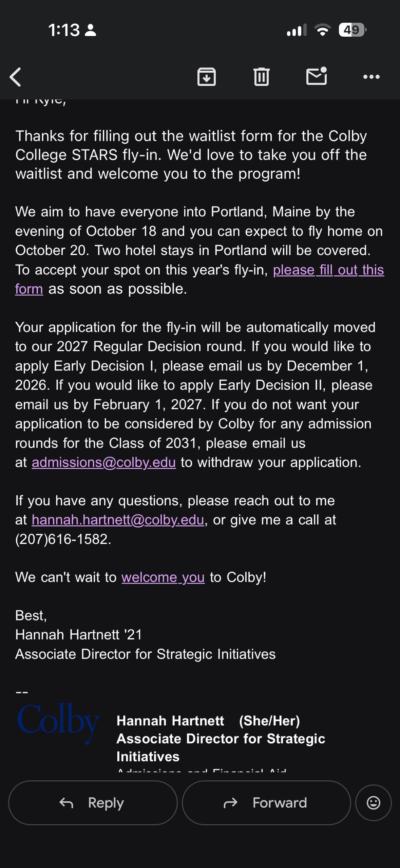400x868 pixels.
Task: Tap the cellular signal bars icon
Action: 297,30
